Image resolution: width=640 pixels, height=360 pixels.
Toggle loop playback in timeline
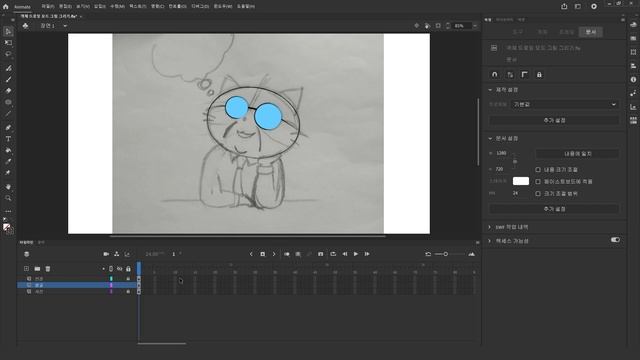coord(333,254)
